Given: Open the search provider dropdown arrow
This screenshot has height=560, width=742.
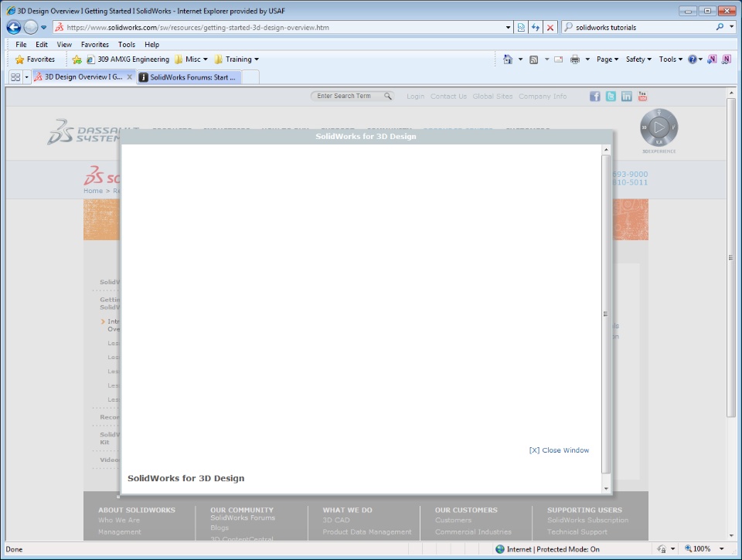Looking at the screenshot, I should 732,27.
